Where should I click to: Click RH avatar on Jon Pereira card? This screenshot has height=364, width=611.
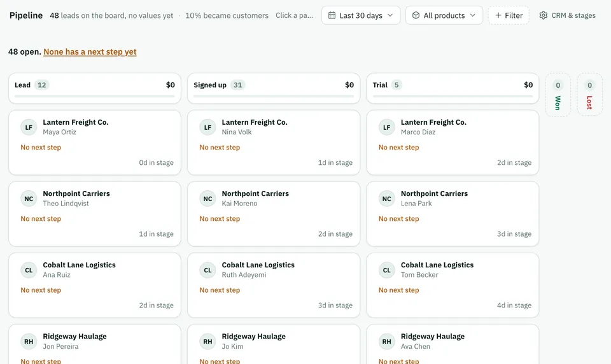29,341
